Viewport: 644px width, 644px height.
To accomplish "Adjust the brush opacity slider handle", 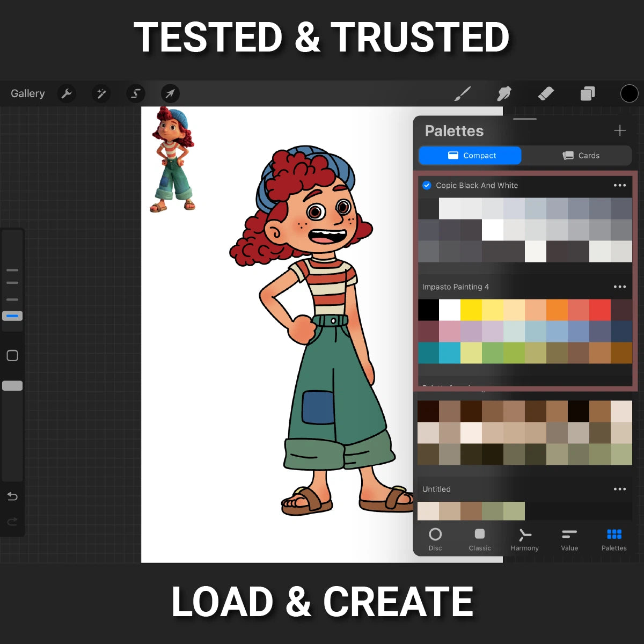I will (x=12, y=385).
